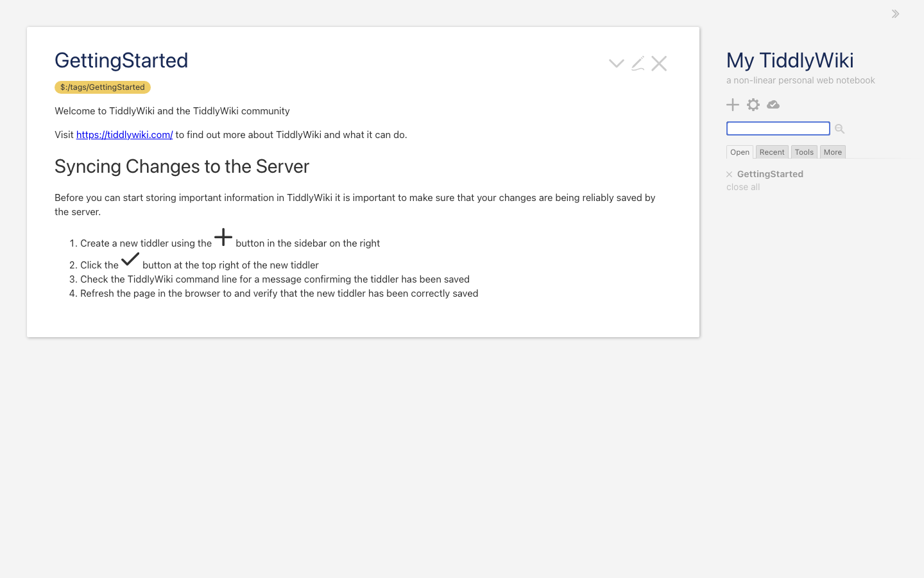Image resolution: width=924 pixels, height=578 pixels.
Task: Click the large plus icon in step 1
Action: [223, 237]
